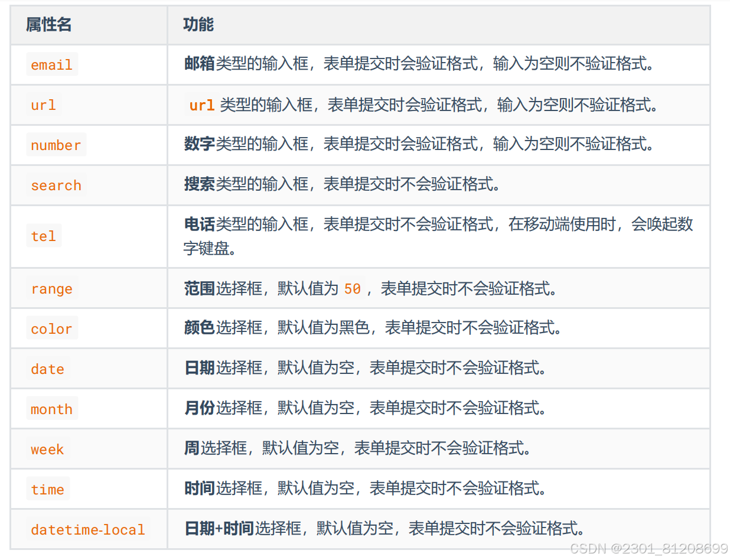
Task: Select the email attribute code cell
Action: tap(52, 64)
